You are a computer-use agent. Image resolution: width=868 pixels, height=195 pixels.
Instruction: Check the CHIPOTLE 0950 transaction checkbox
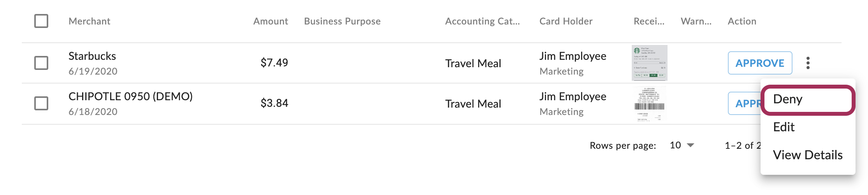pyautogui.click(x=41, y=103)
